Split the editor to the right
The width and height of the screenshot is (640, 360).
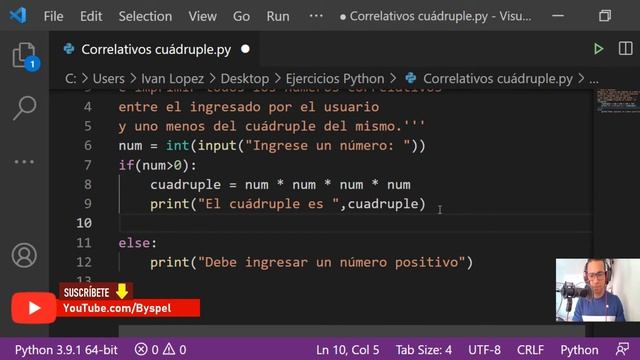click(x=625, y=49)
